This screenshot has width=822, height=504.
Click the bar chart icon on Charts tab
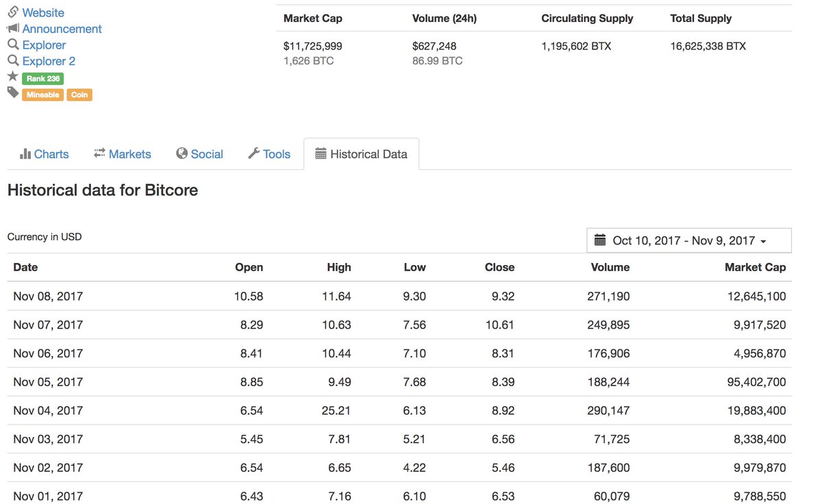click(x=25, y=153)
